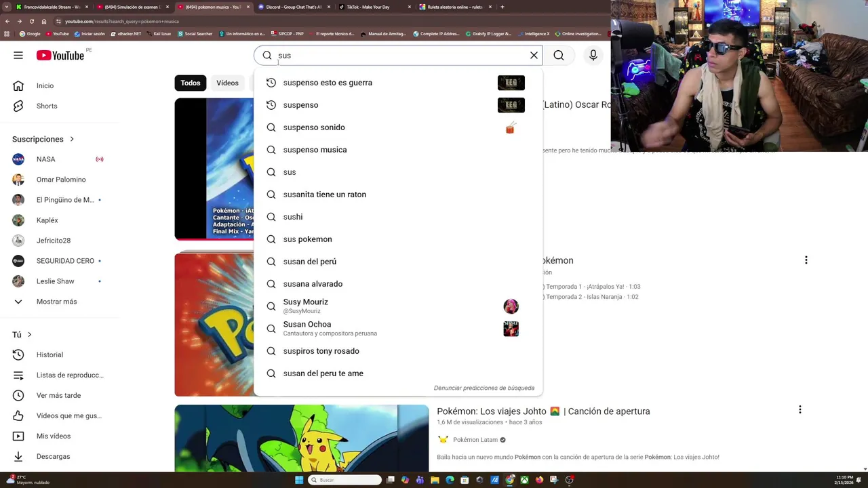Viewport: 868px width, 488px height.
Task: Select suggestion 'susan del peru te ame'
Action: tap(398, 373)
